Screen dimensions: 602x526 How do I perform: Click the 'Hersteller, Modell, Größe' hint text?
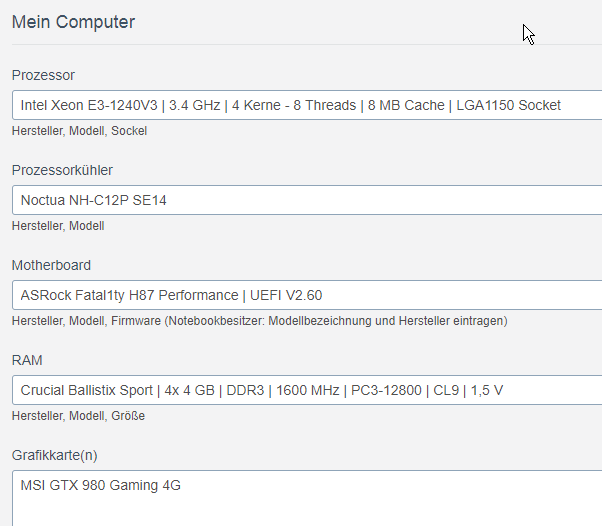[x=78, y=416]
